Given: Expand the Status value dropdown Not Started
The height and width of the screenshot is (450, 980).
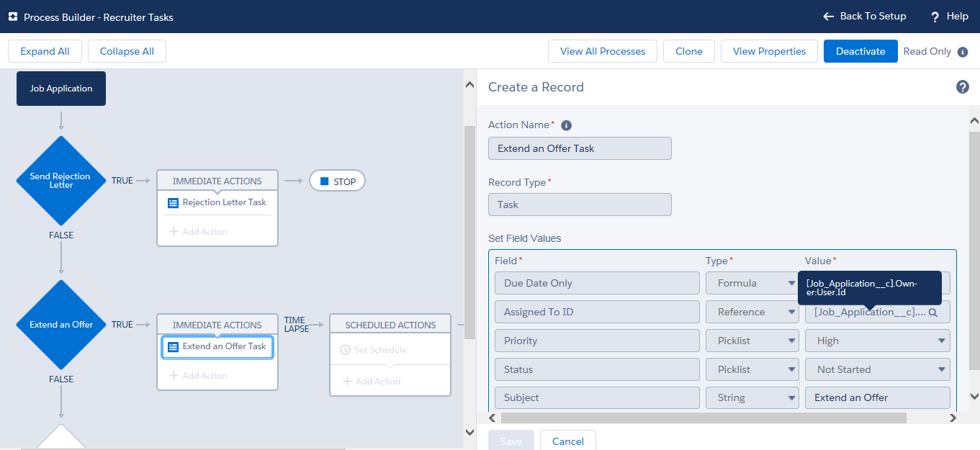Looking at the screenshot, I should pos(877,369).
